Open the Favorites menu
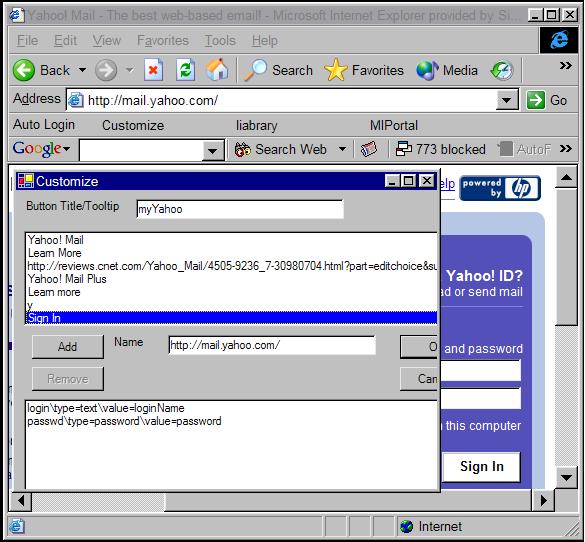585x542 pixels. [163, 40]
